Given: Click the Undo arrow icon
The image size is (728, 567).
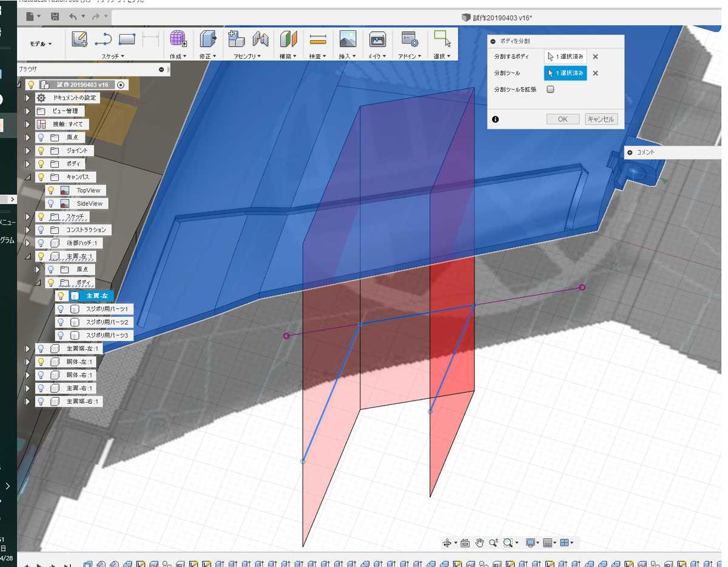Looking at the screenshot, I should pos(73,17).
